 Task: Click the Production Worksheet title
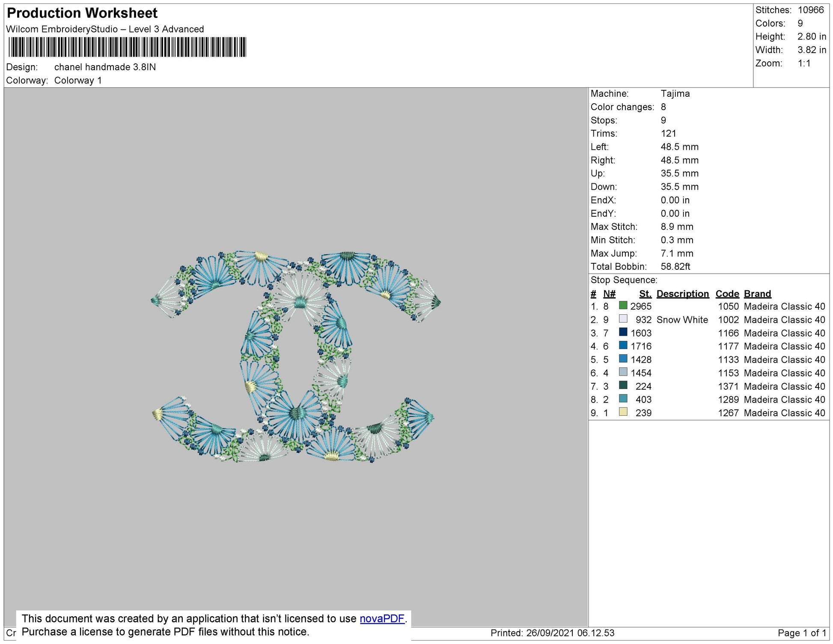pos(82,13)
